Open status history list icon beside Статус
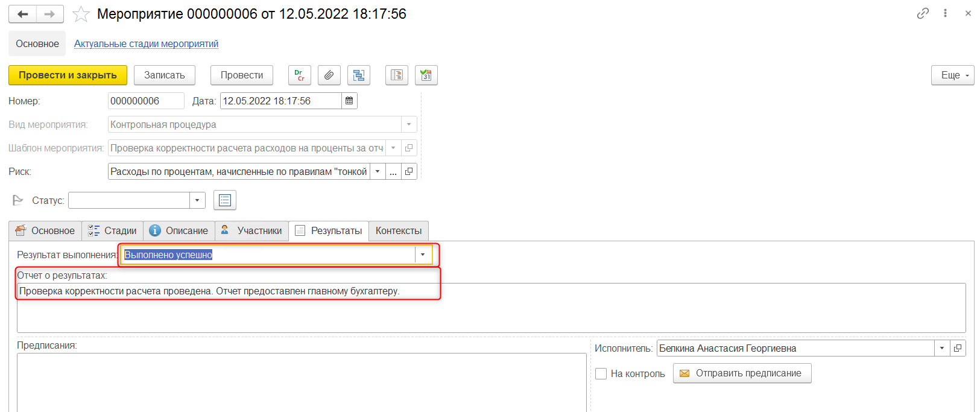This screenshot has width=980, height=412. click(224, 200)
